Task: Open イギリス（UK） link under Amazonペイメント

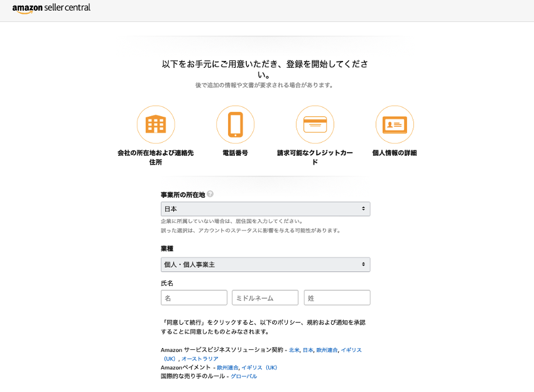Action: 259,367
